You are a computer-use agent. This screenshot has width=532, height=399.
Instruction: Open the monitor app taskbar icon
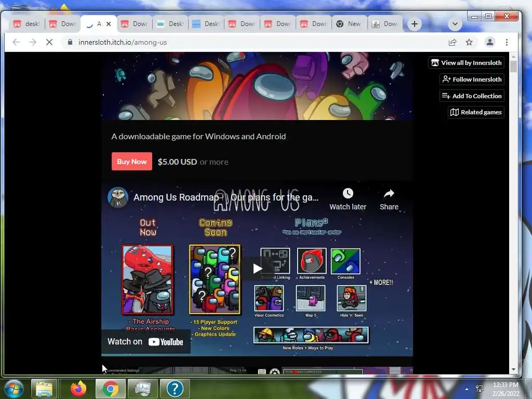point(143,389)
